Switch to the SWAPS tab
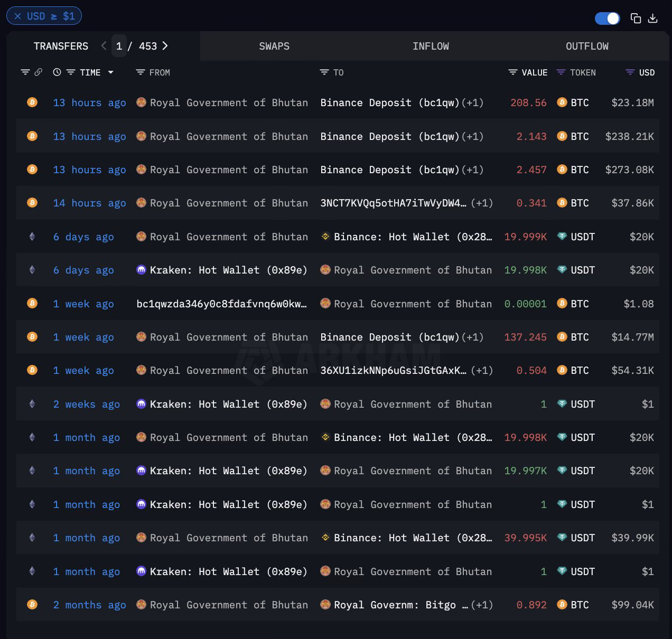 [x=274, y=46]
